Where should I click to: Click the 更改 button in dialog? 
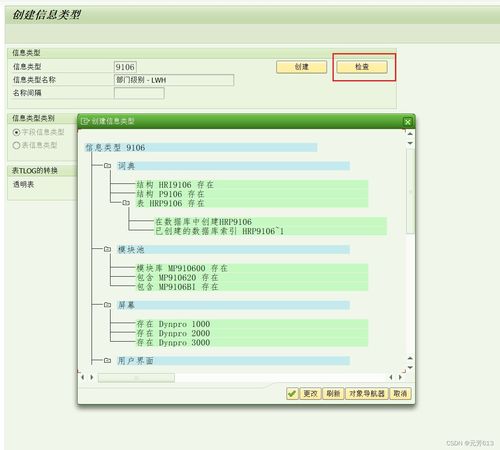click(310, 394)
